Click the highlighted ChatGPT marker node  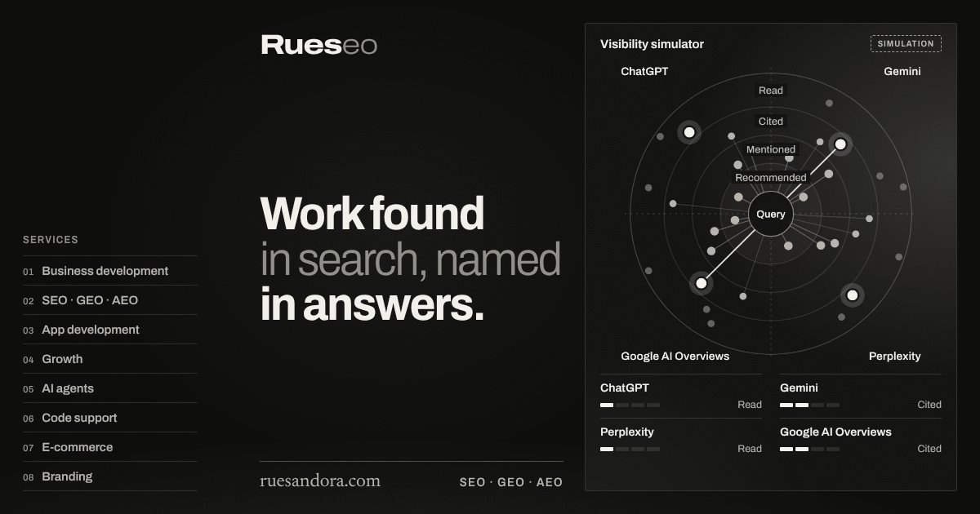(x=689, y=132)
